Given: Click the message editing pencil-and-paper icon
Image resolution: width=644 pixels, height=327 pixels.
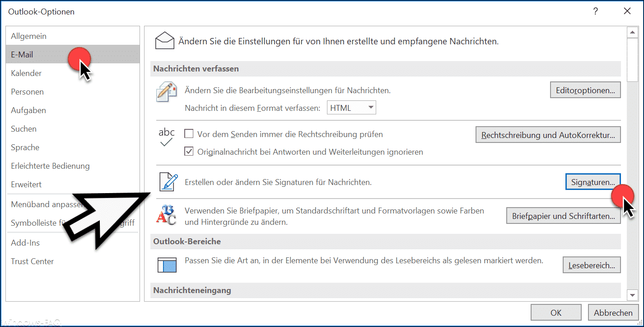Looking at the screenshot, I should pyautogui.click(x=166, y=92).
